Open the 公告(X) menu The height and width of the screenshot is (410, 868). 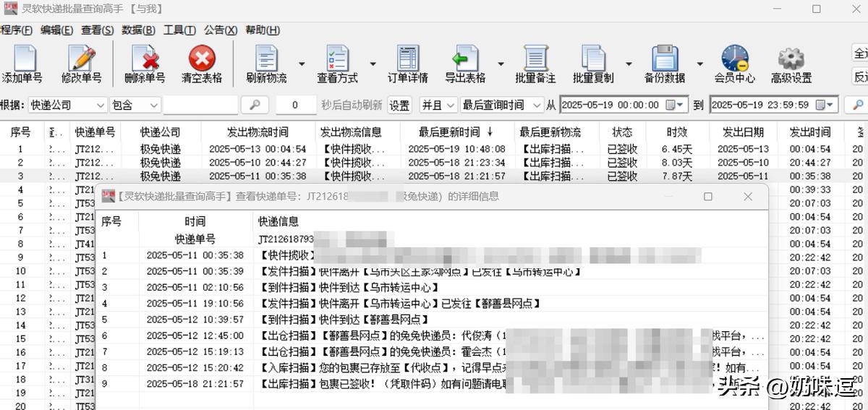click(221, 30)
